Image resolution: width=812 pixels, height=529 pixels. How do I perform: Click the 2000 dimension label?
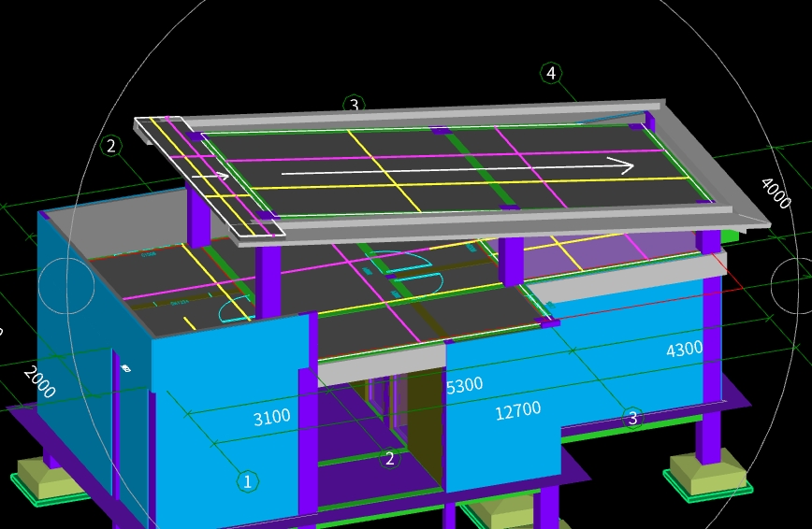39,382
